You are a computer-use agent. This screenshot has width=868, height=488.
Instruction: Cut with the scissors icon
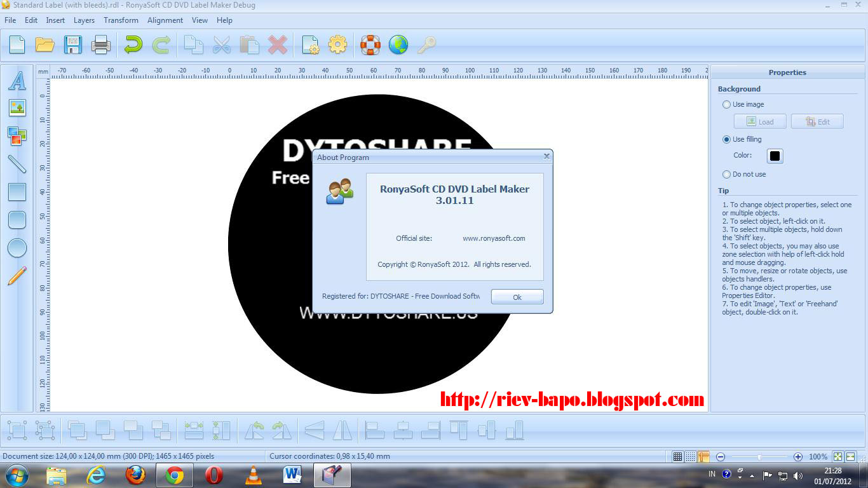point(221,44)
